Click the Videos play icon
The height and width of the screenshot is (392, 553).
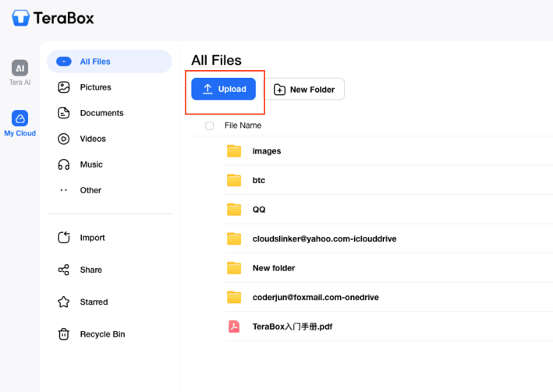64,139
